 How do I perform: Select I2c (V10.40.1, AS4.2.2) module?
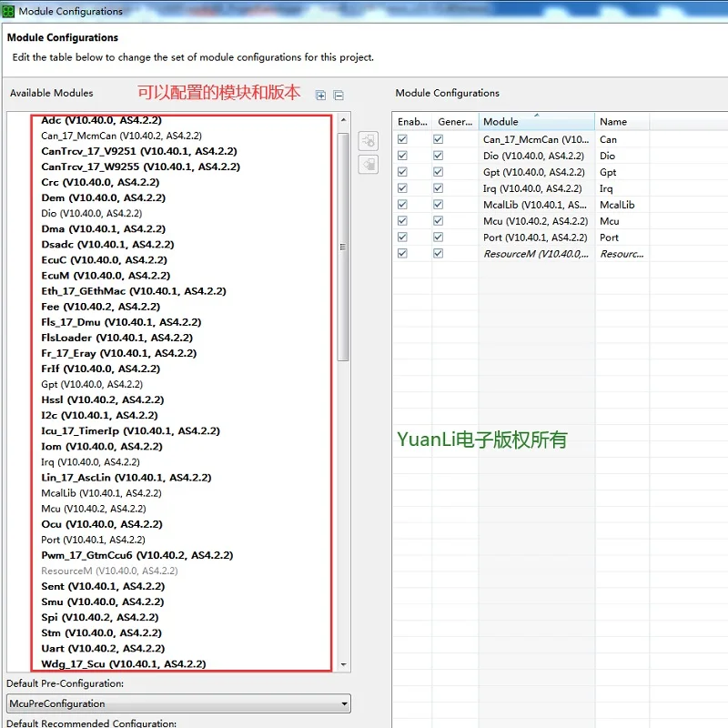(99, 416)
